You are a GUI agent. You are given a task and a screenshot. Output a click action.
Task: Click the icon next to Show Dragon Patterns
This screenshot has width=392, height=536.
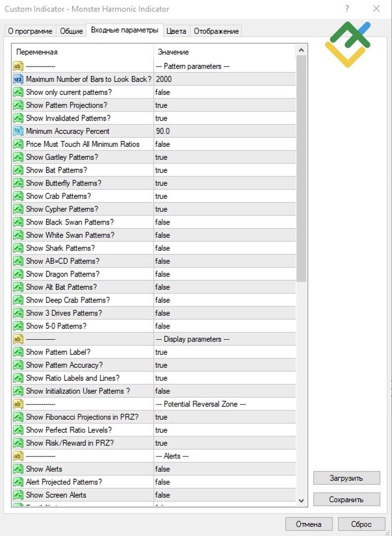[18, 274]
